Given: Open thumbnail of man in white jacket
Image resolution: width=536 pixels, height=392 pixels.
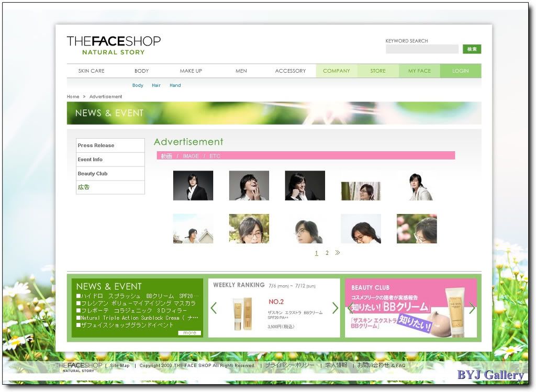Looking at the screenshot, I should (x=417, y=186).
